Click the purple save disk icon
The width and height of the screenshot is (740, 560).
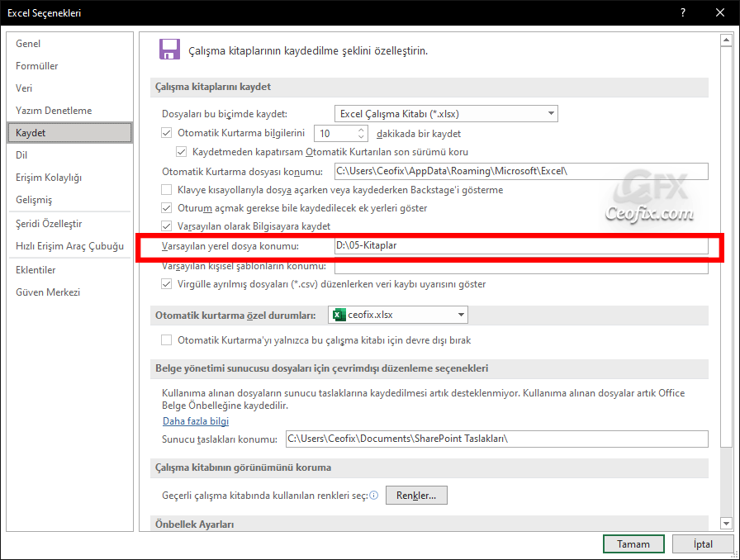point(169,49)
